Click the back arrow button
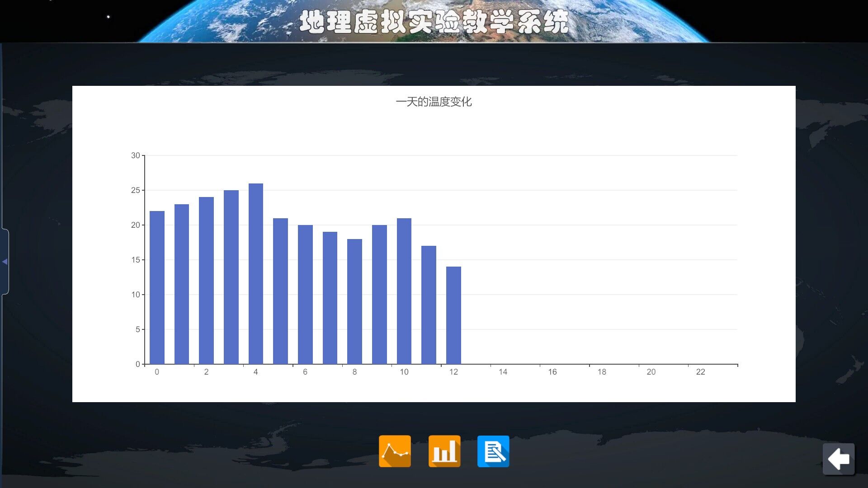This screenshot has width=868, height=488. (x=839, y=459)
